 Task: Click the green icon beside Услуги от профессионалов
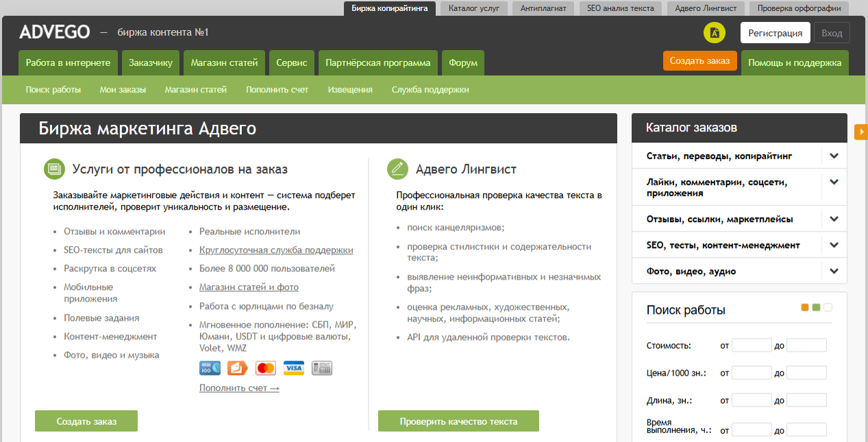pyautogui.click(x=54, y=169)
